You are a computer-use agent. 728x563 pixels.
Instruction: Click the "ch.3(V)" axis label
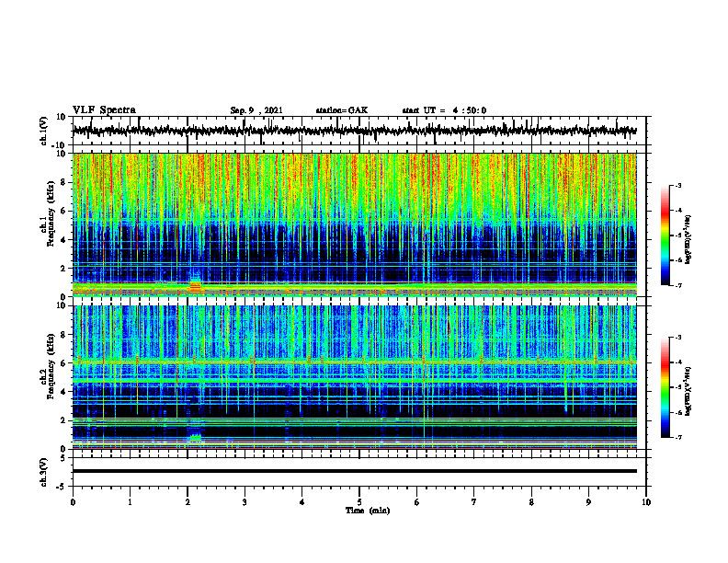click(45, 473)
